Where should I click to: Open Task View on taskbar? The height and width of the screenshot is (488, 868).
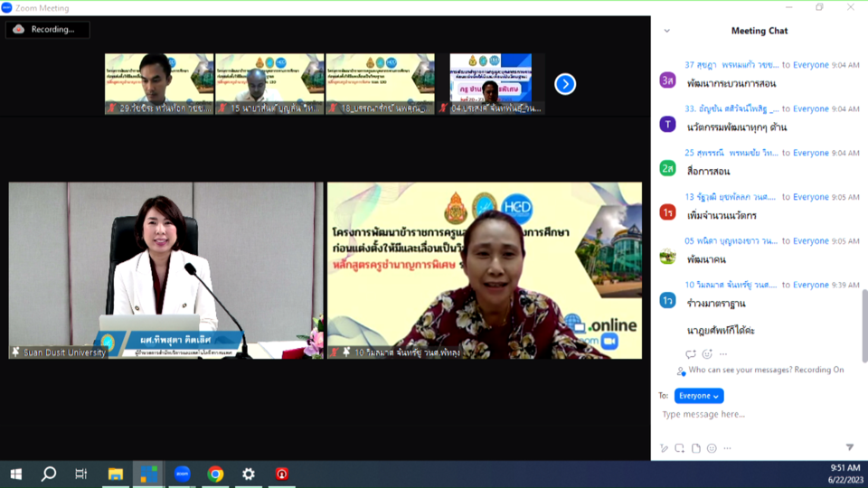point(81,474)
